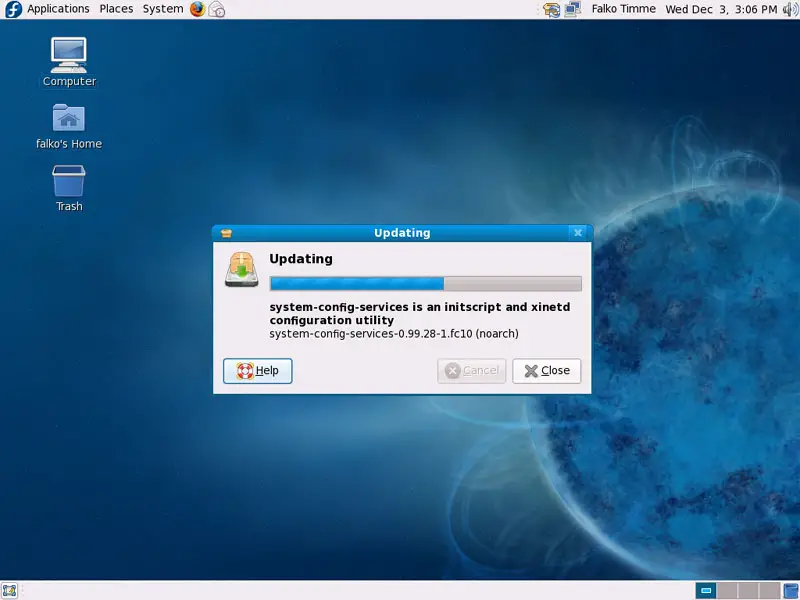
Task: Click the Updating progress bar
Action: 426,284
